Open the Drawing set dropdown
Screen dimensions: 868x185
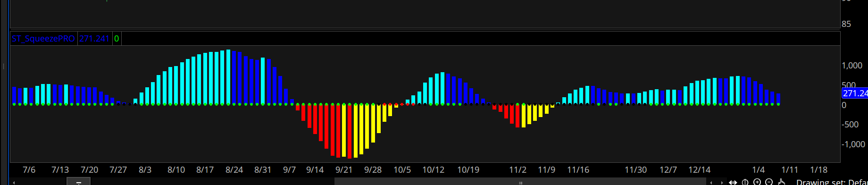[x=832, y=182]
